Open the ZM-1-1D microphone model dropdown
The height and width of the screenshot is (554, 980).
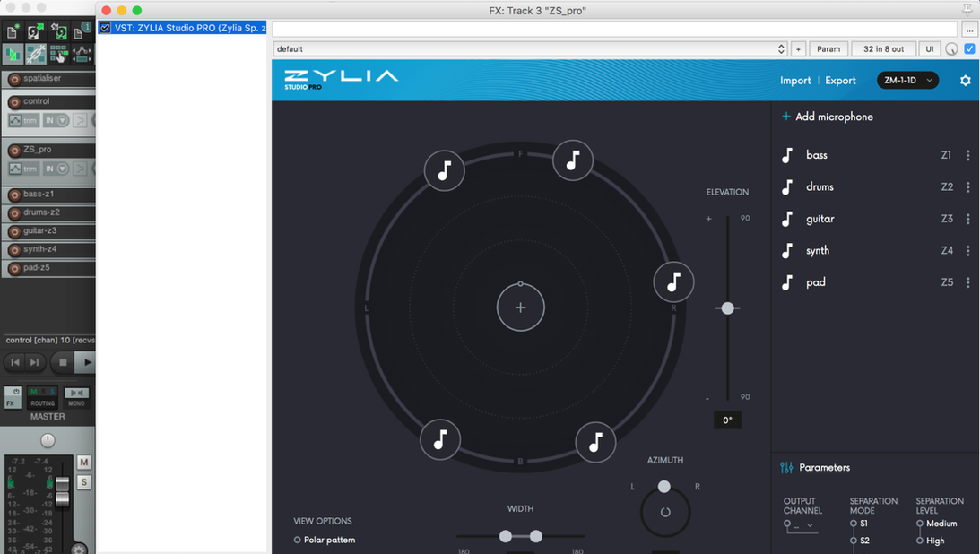[x=906, y=80]
